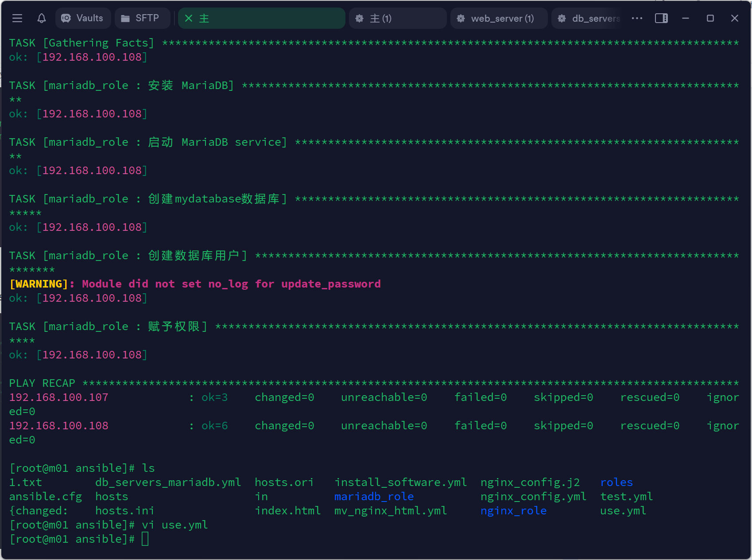Switch to the 主 (1) tab
Screen dimensions: 752x560
(x=397, y=18)
